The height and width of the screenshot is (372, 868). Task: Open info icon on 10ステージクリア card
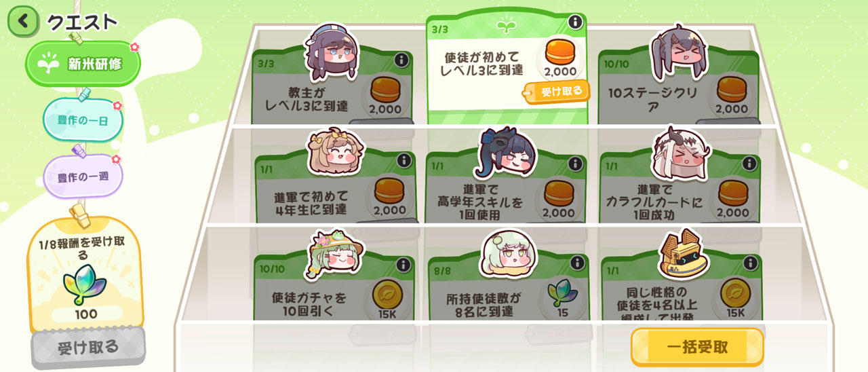point(748,60)
